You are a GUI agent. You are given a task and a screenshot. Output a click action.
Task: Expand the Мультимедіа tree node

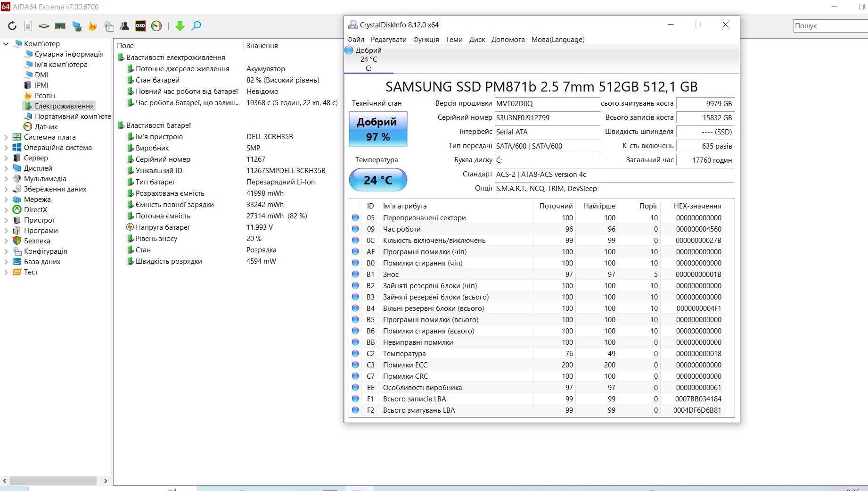pyautogui.click(x=6, y=179)
